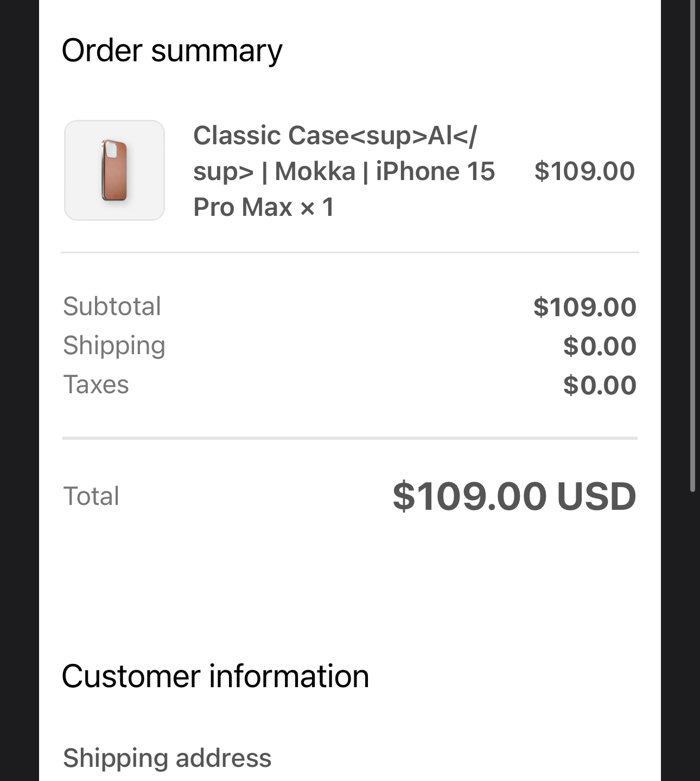Click the total amount $109.00
Screen dimensions: 700x781
[x=469, y=496]
